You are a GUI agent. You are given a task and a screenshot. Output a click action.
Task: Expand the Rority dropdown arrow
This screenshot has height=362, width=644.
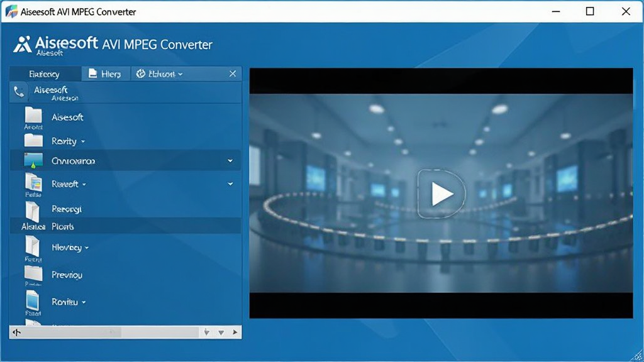83,141
